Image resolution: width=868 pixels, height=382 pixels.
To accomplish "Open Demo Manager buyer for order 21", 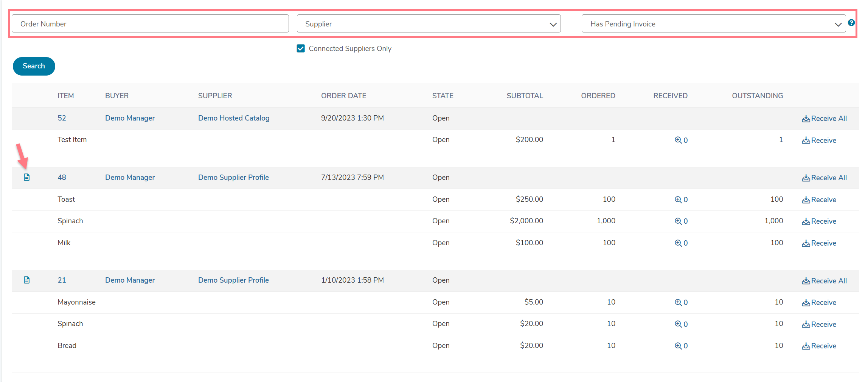I will 130,280.
